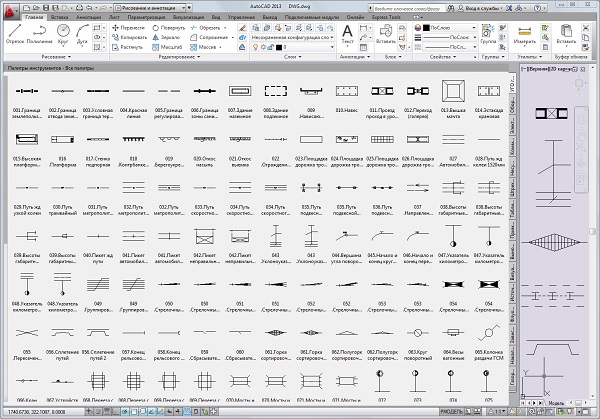Select the Круг (Circle) tool
Viewport: 600px width, 419px height.
pos(64,33)
